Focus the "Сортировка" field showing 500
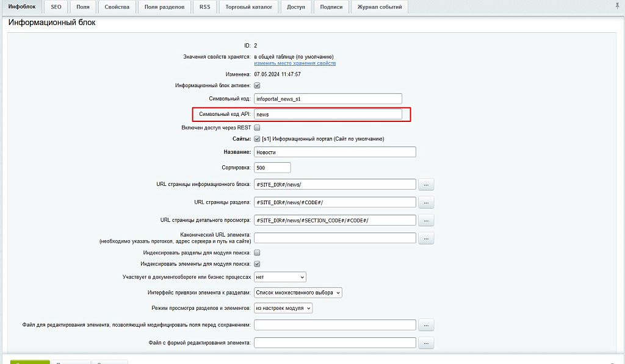The width and height of the screenshot is (625, 364). tap(272, 167)
